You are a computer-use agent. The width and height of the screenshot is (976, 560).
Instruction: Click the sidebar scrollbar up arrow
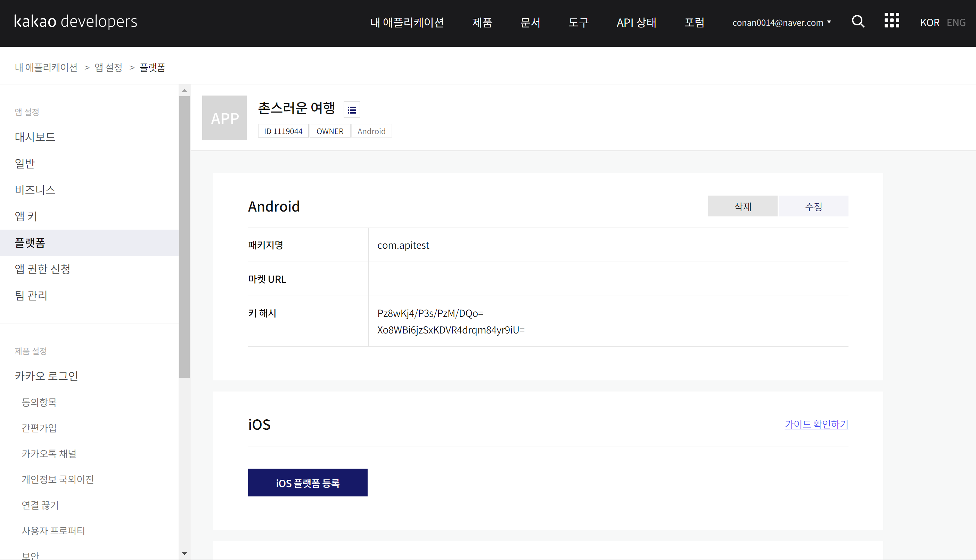(x=184, y=91)
